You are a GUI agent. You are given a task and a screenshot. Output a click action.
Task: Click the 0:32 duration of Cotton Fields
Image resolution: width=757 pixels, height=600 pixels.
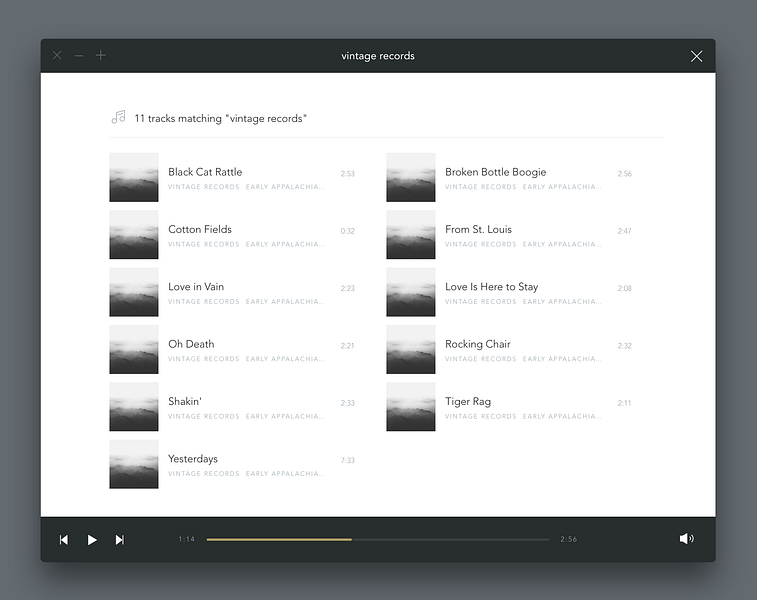348,231
